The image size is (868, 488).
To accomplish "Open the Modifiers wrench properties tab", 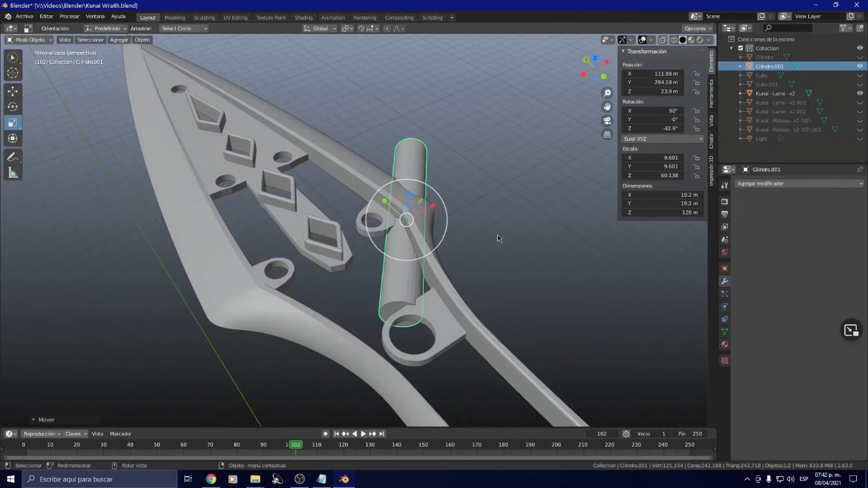I will point(724,281).
